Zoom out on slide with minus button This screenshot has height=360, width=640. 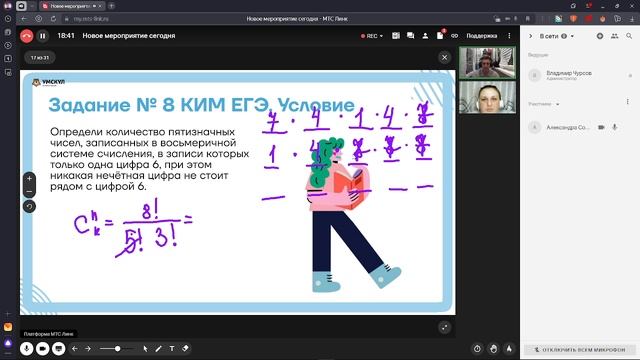point(29,191)
